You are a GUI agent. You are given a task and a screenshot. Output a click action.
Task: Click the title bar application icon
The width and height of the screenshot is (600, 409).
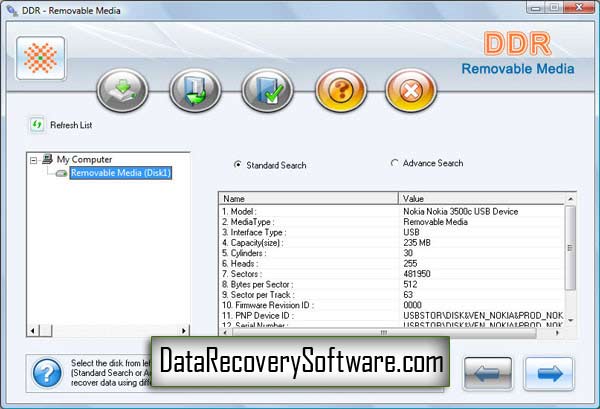point(12,10)
